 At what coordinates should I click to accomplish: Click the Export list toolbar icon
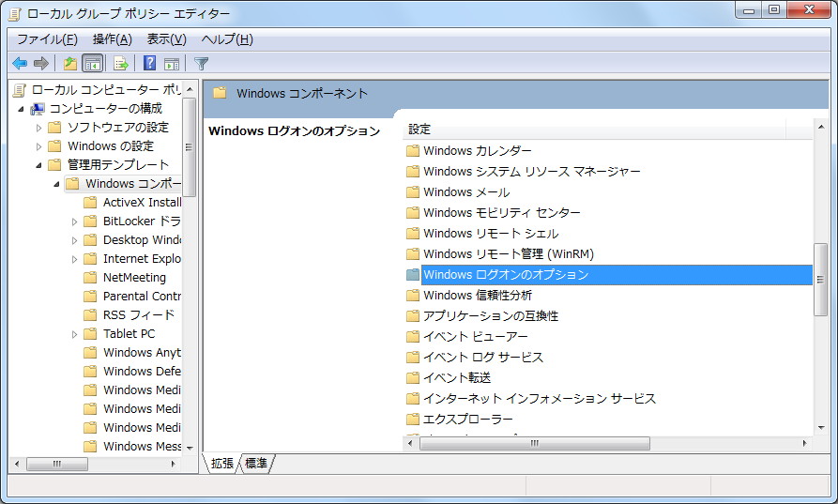pyautogui.click(x=121, y=64)
